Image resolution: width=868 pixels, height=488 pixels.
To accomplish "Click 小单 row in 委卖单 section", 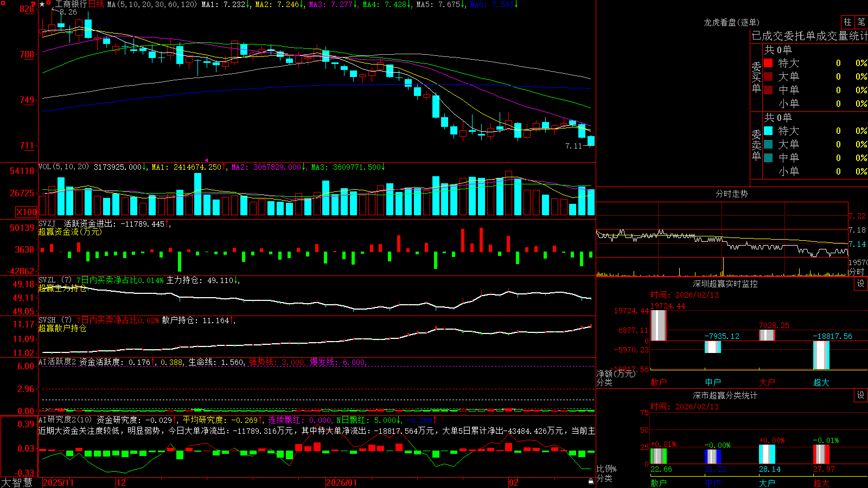I will tap(815, 171).
